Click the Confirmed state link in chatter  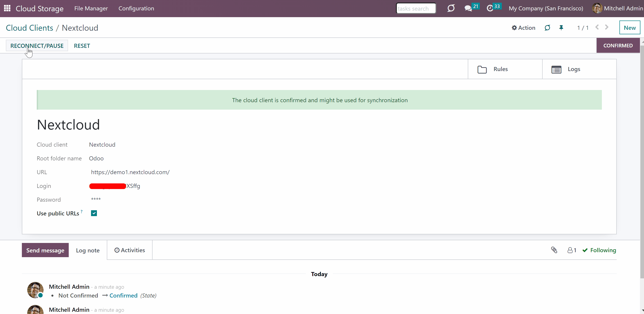click(123, 296)
